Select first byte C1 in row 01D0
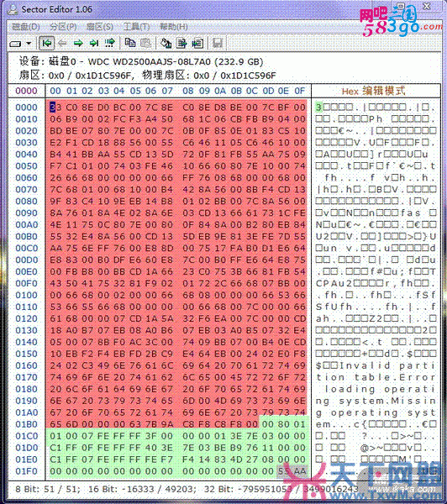The height and width of the screenshot is (504, 447). pos(55,448)
